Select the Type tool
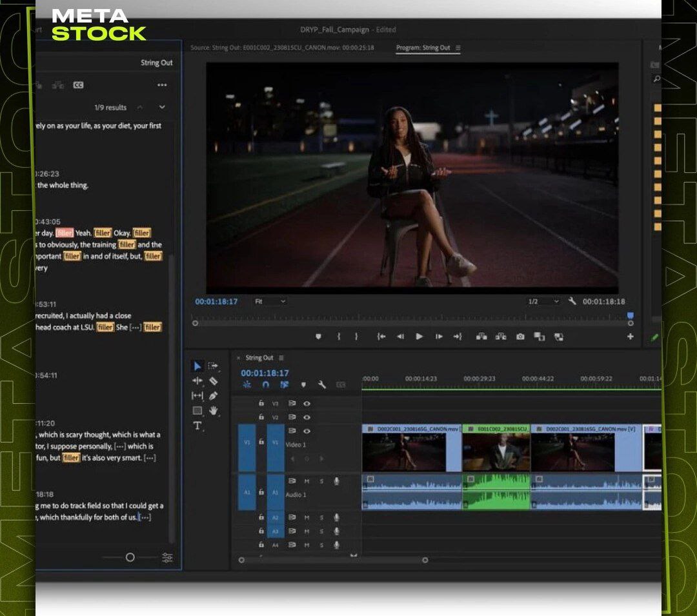 point(197,426)
